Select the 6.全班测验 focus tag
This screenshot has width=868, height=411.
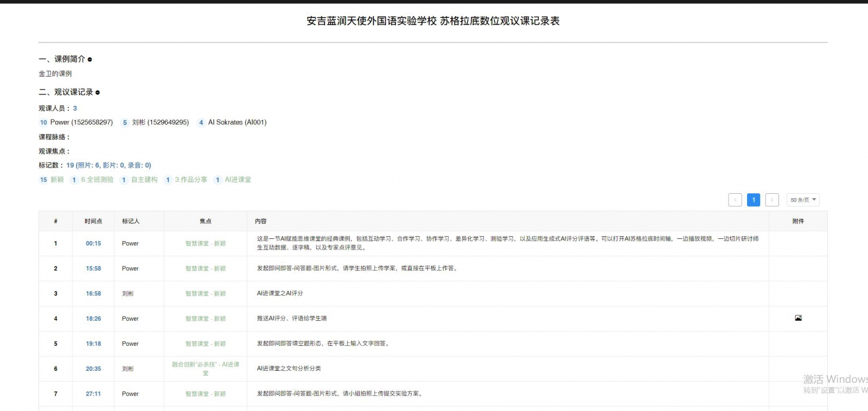click(97, 180)
